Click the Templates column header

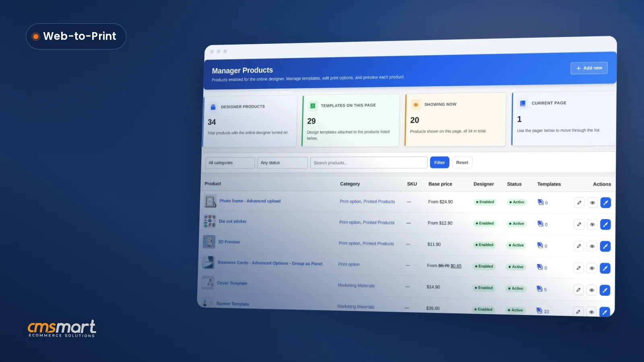549,184
